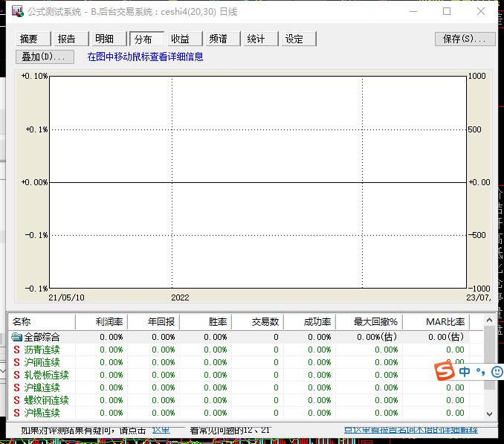
Task: Switch to the 收益 tab
Action: (185, 39)
